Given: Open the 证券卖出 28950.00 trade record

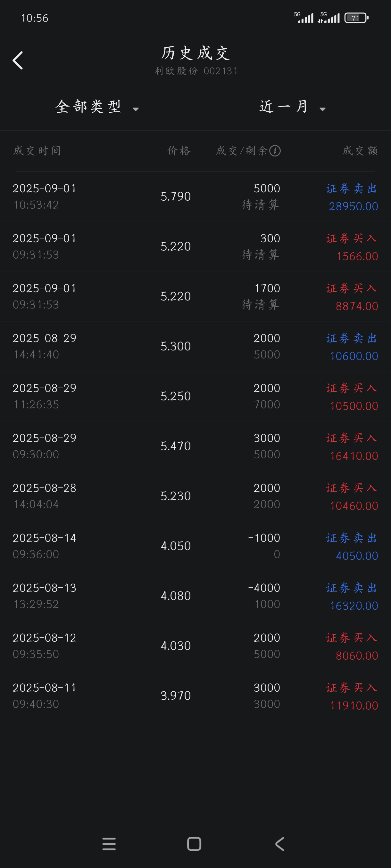Looking at the screenshot, I should (x=195, y=197).
